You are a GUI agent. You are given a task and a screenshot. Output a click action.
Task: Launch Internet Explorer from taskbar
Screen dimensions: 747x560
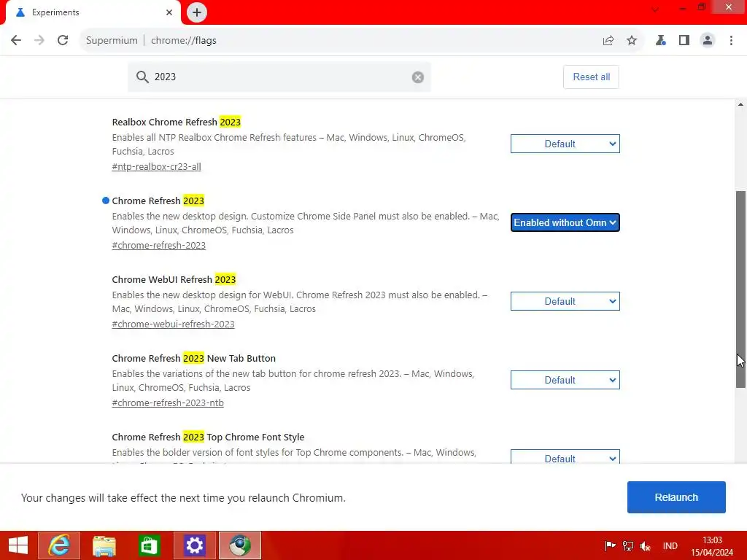[x=59, y=545]
